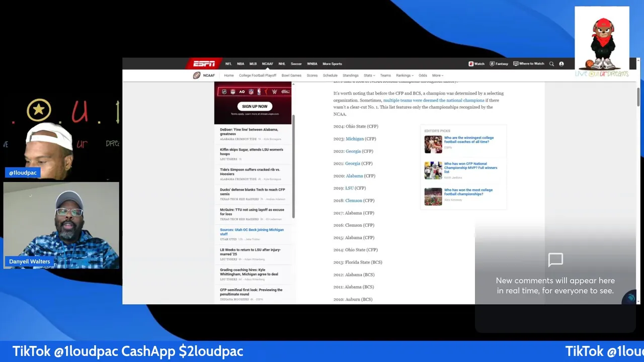This screenshot has height=362, width=644.
Task: Open the Odds page
Action: 423,75
